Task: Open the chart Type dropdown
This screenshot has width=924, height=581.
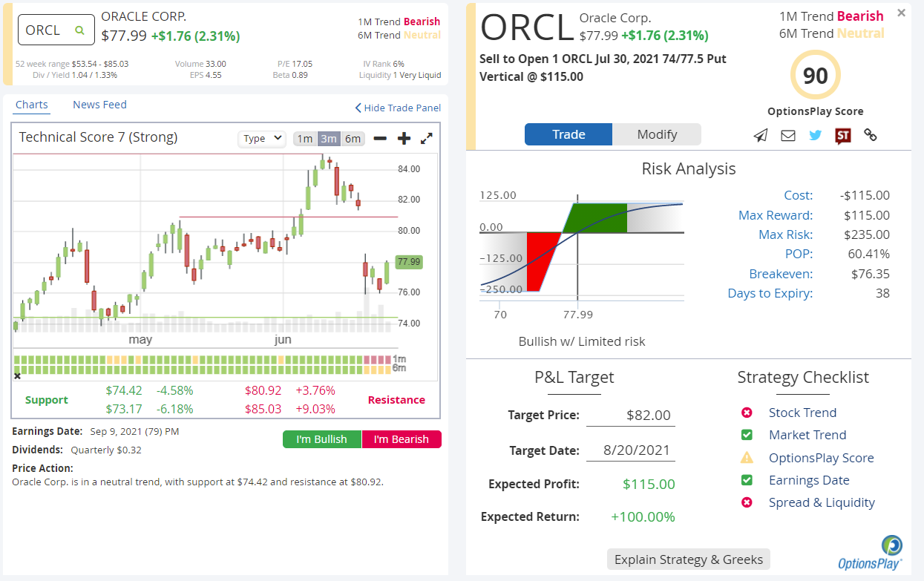Action: coord(262,138)
